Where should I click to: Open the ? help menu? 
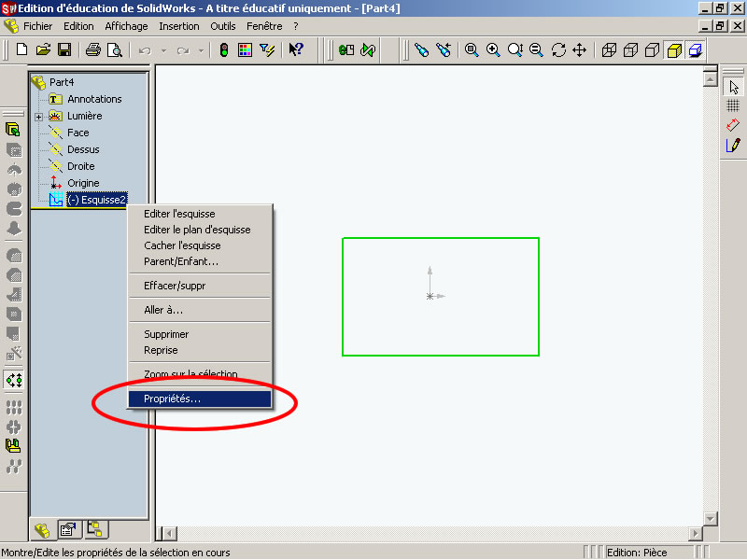click(296, 26)
